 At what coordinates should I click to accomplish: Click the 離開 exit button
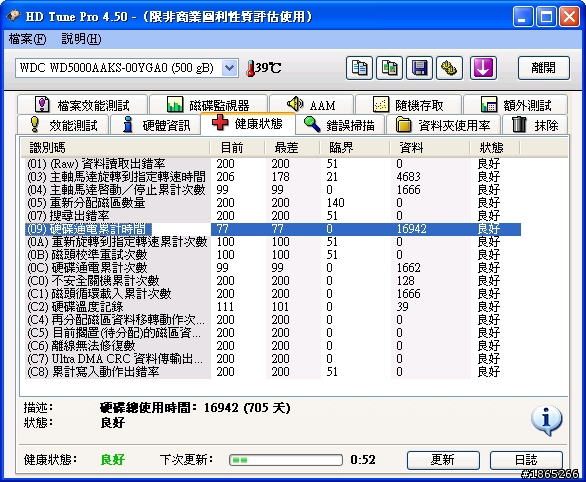click(x=544, y=68)
